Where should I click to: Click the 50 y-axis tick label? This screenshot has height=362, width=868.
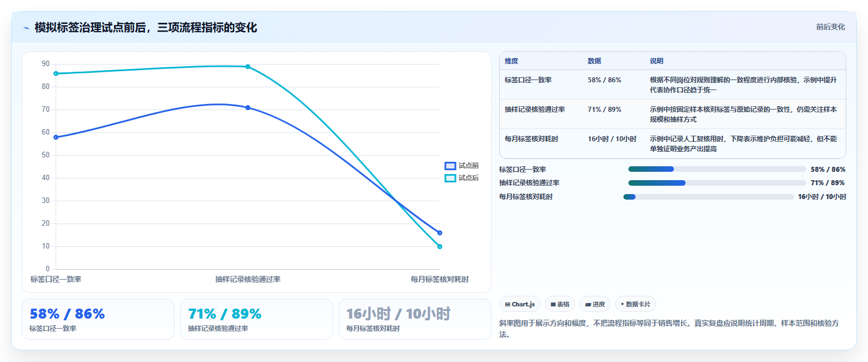[46, 155]
